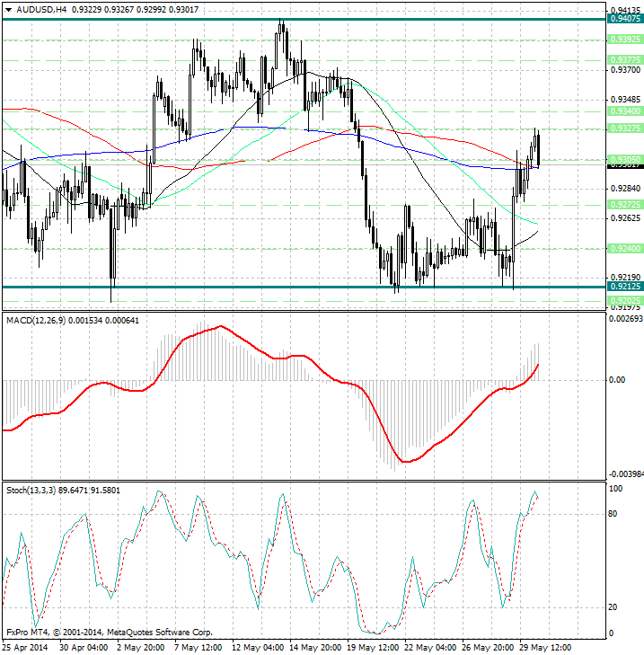This screenshot has height=655, width=644.
Task: Click the MACD 0.00 zero axis label
Action: coord(618,380)
